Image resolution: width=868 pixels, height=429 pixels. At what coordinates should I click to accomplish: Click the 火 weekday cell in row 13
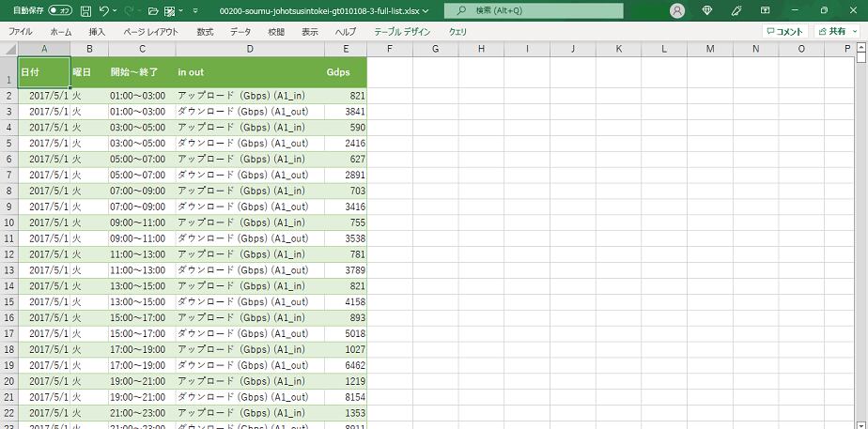(89, 270)
